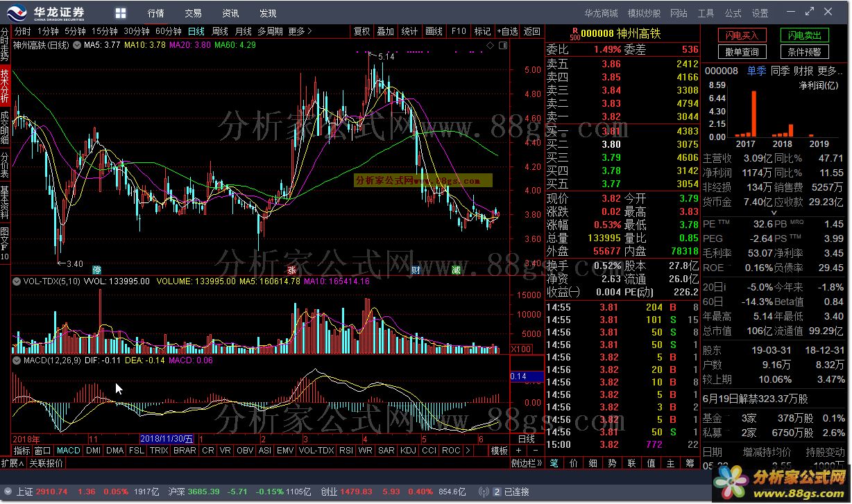This screenshot has width=852, height=504.
Task: Open the 窗口 window count selector
Action: 42,451
